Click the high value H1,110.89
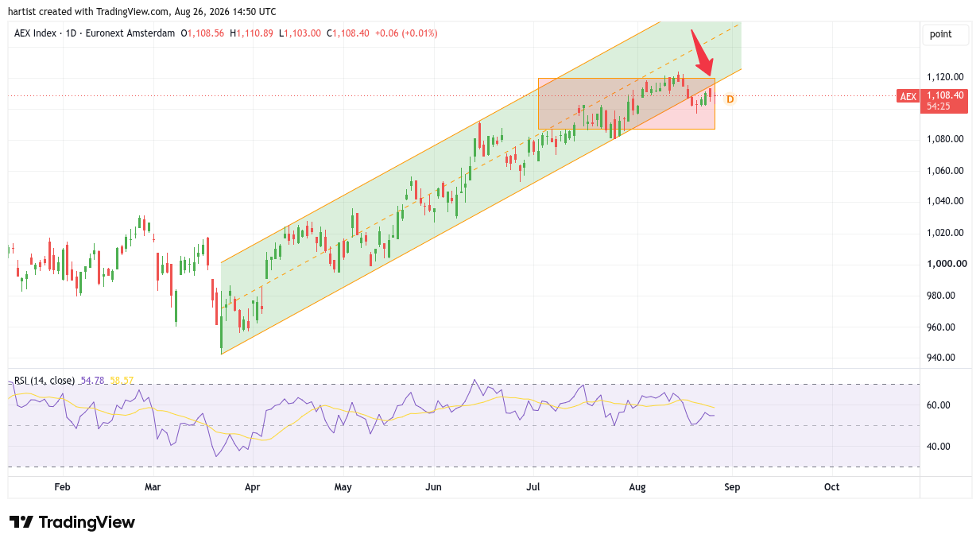Viewport: 980px width, 546px height. 251,33
